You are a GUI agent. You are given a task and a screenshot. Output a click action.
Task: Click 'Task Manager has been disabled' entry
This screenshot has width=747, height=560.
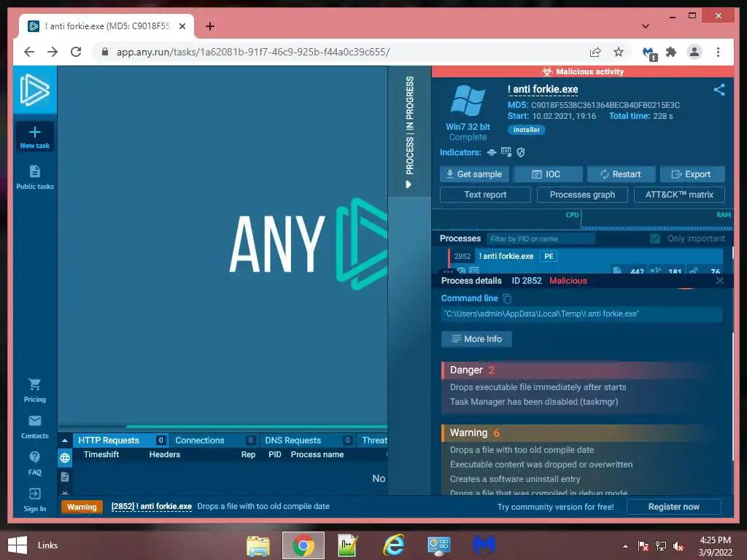(534, 402)
